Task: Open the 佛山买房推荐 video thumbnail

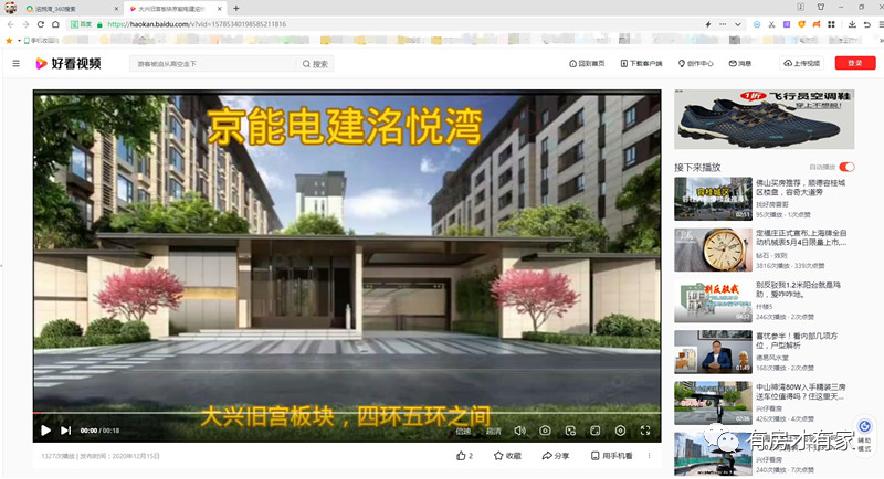Action: tap(713, 199)
